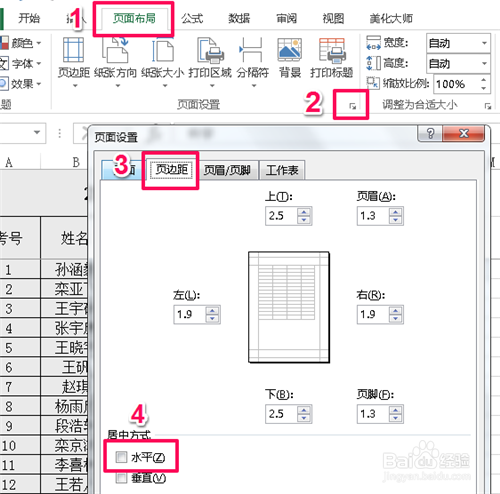Click the help question mark button
The image size is (500, 494).
430,133
